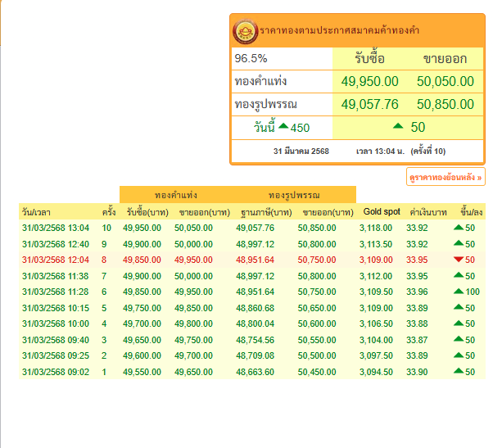
Task: Click green up arrow beside 450 today
Action: tap(283, 126)
